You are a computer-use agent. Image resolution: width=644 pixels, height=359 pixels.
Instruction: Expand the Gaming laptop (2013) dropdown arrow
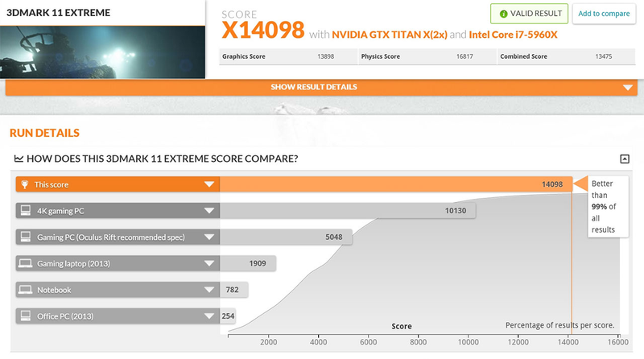click(x=209, y=263)
